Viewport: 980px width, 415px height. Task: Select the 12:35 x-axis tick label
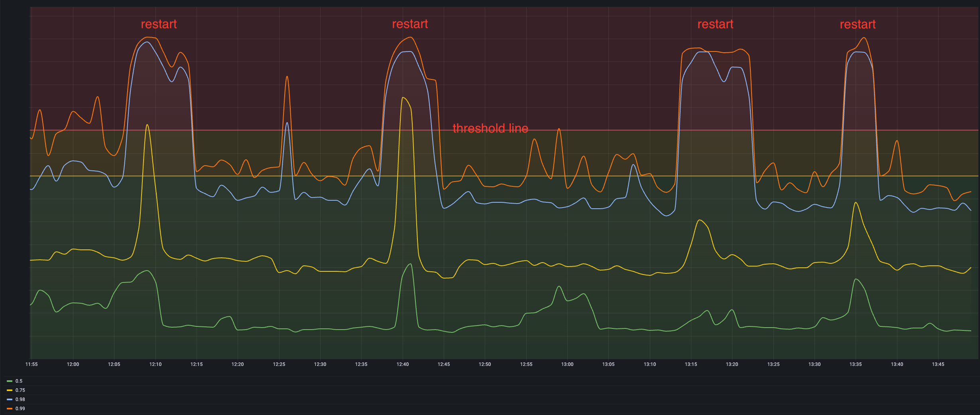point(361,364)
